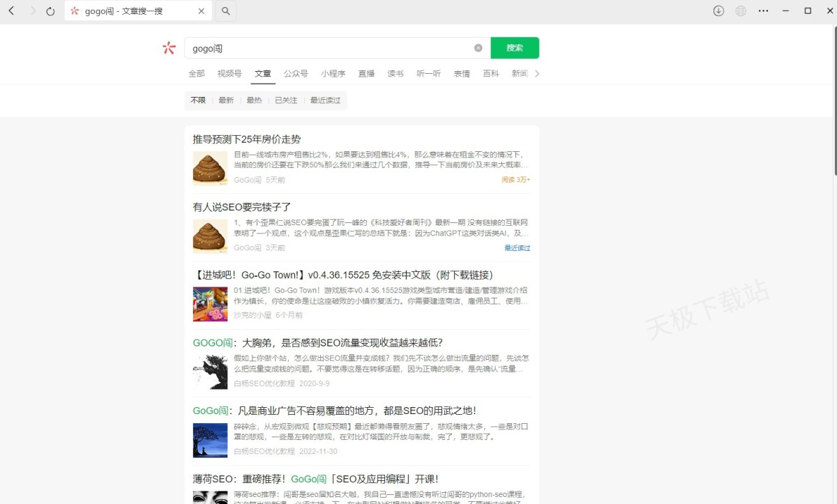
Task: Enable the 已关注 filter
Action: point(286,100)
